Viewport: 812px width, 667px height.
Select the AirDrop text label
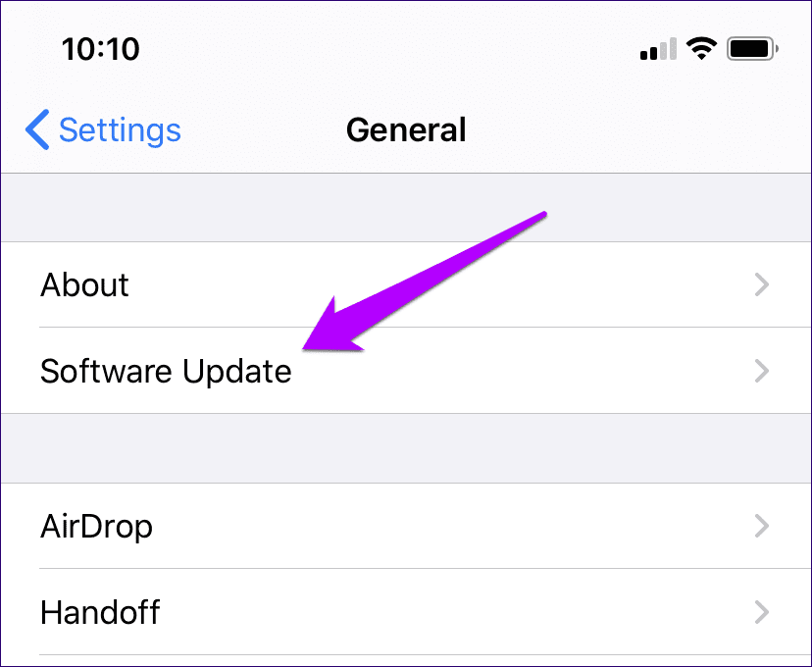pos(96,527)
